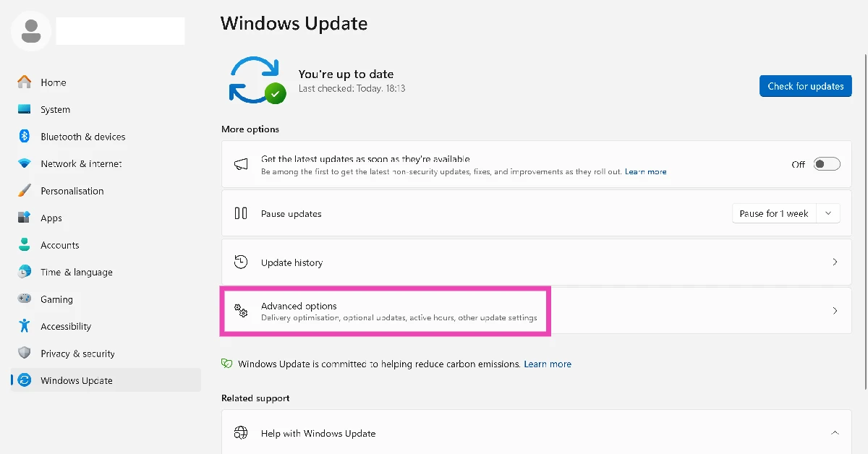Image resolution: width=868 pixels, height=454 pixels.
Task: Open Time & language settings
Action: point(77,273)
